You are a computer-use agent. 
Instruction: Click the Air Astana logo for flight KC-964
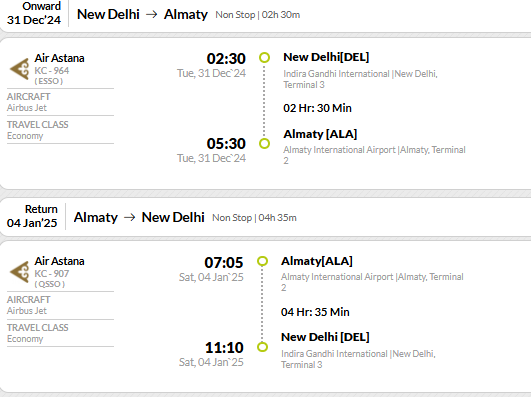pos(20,69)
